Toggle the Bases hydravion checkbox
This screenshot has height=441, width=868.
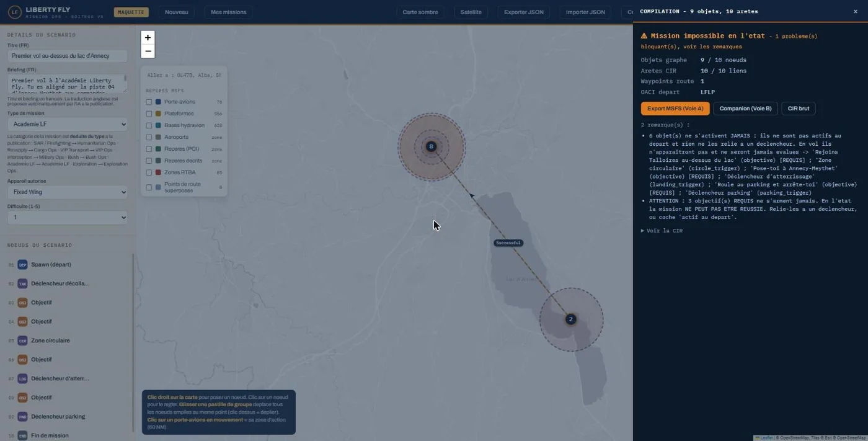click(149, 125)
